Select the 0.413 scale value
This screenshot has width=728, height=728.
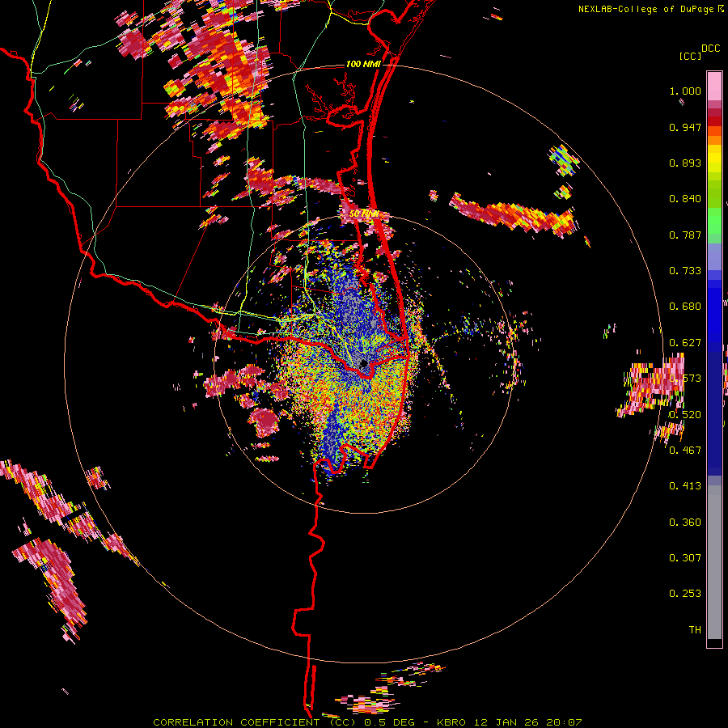click(685, 486)
